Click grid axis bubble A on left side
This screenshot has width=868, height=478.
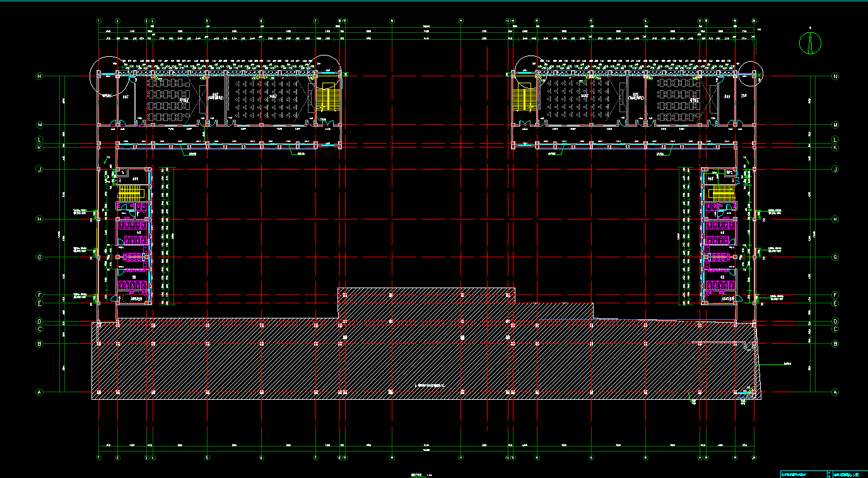[x=39, y=392]
